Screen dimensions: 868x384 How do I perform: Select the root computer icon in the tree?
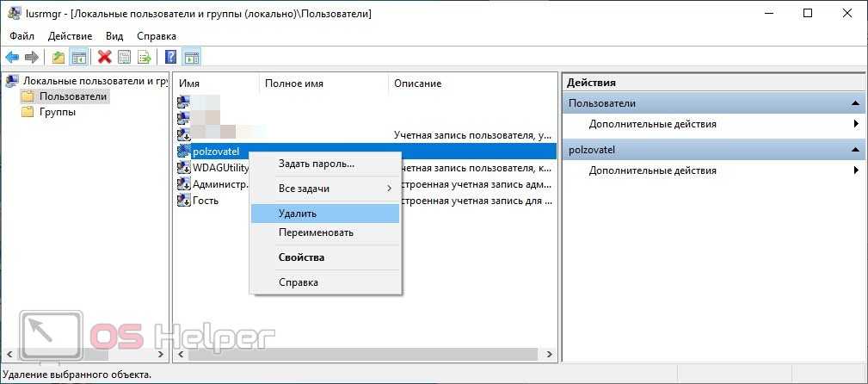click(x=12, y=82)
